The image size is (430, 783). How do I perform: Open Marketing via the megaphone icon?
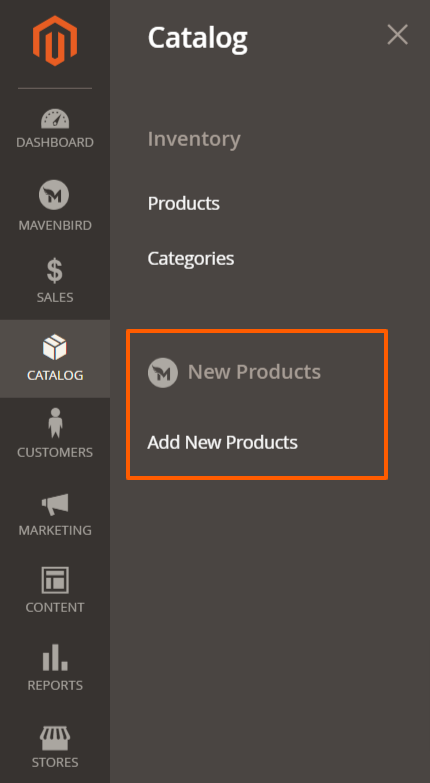pos(55,504)
